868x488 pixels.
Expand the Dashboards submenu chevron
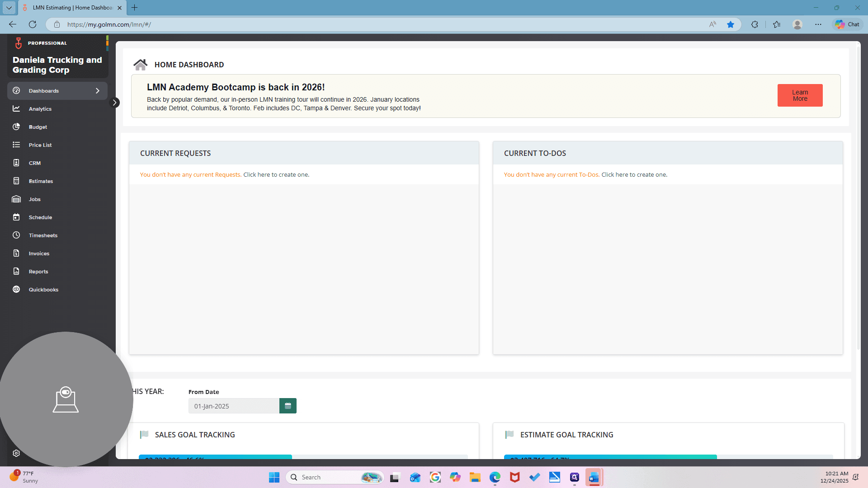click(x=98, y=91)
